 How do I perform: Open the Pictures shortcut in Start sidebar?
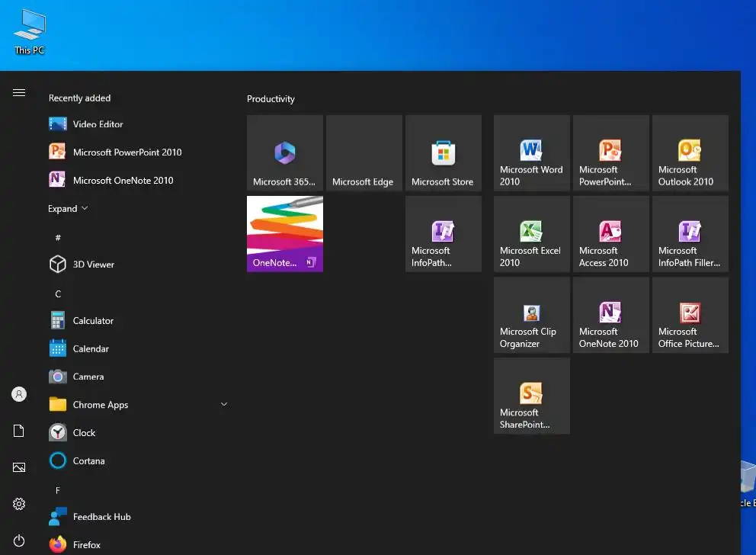coord(19,467)
